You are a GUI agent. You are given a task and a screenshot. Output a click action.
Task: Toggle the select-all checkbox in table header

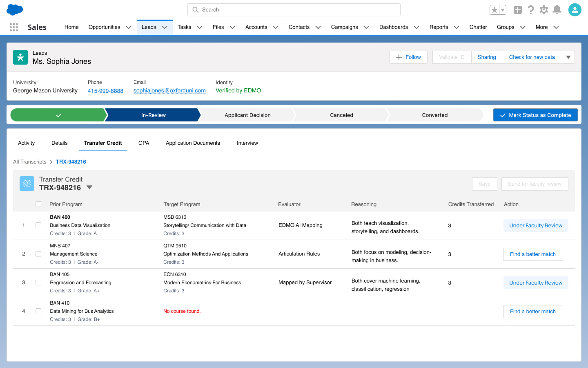point(38,204)
